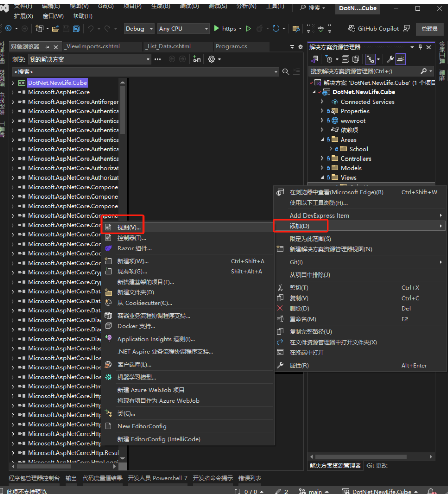The height and width of the screenshot is (494, 448).
Task: Click the Hot Reload flame icon
Action: point(259,29)
